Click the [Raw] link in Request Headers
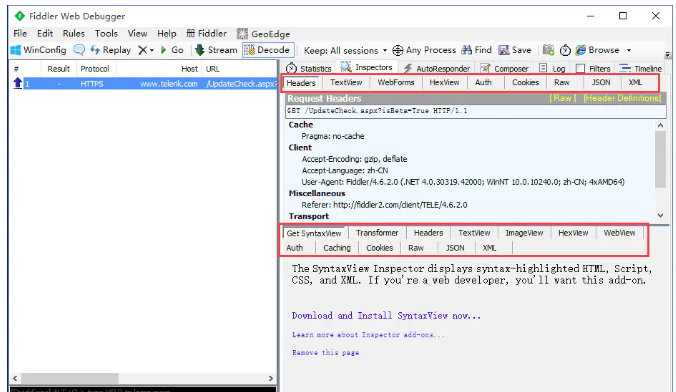The image size is (676, 392). pyautogui.click(x=563, y=98)
